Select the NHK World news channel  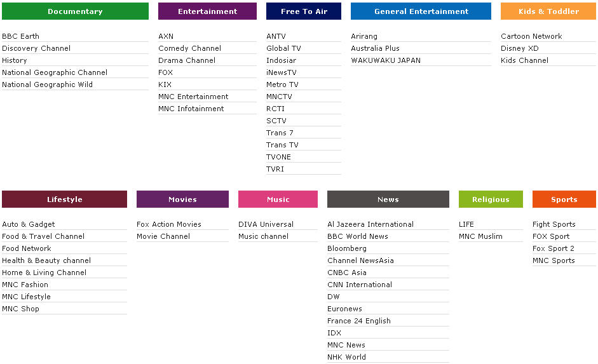(x=346, y=357)
